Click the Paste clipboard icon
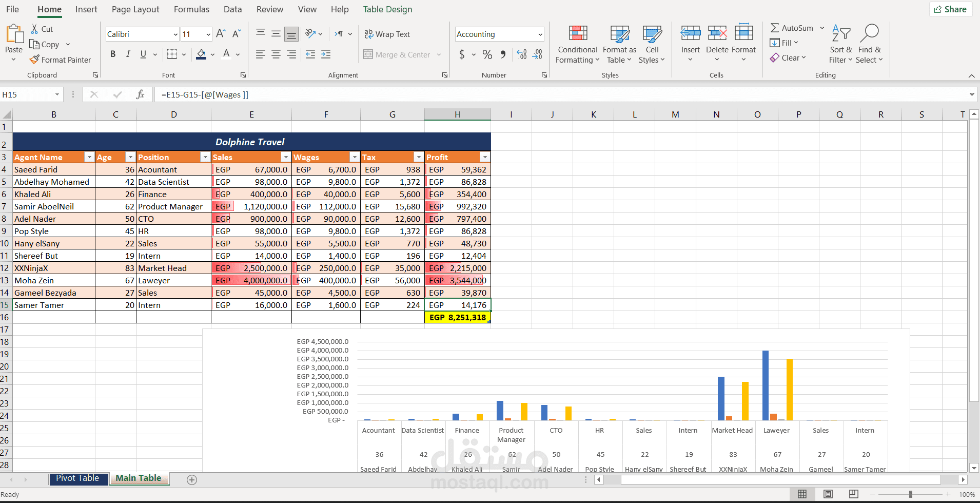The width and height of the screenshot is (980, 503). click(14, 34)
